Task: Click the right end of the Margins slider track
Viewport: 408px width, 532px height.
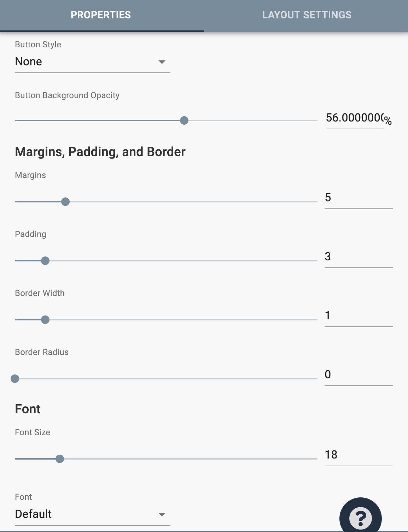Action: (x=316, y=202)
